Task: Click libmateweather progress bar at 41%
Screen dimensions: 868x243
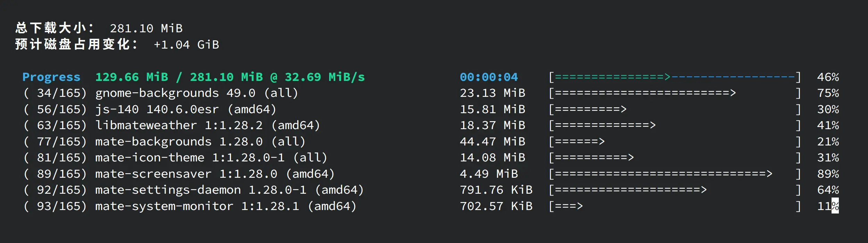Action: point(675,125)
